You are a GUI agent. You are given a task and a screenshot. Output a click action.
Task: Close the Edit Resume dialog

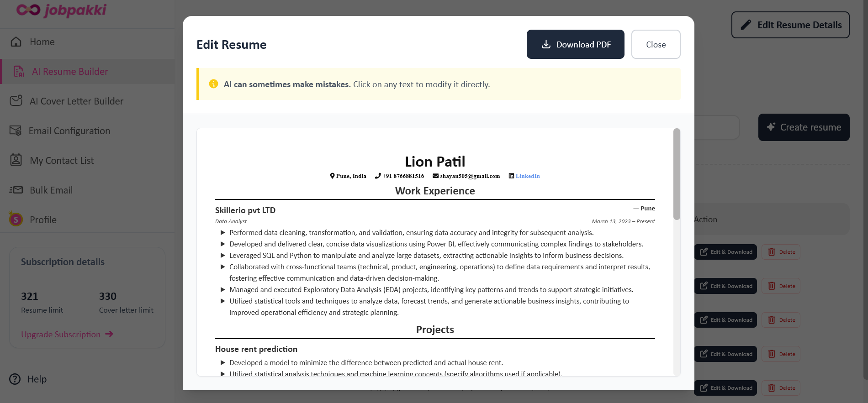tap(656, 44)
